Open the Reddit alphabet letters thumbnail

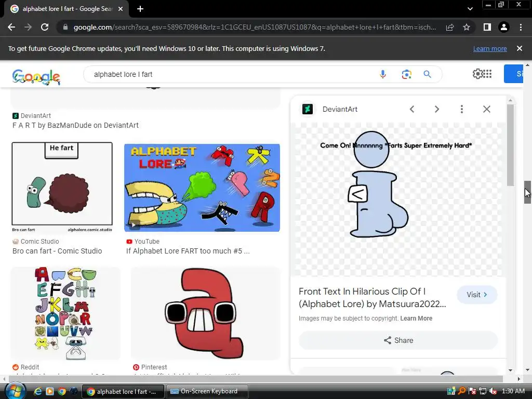coord(65,313)
